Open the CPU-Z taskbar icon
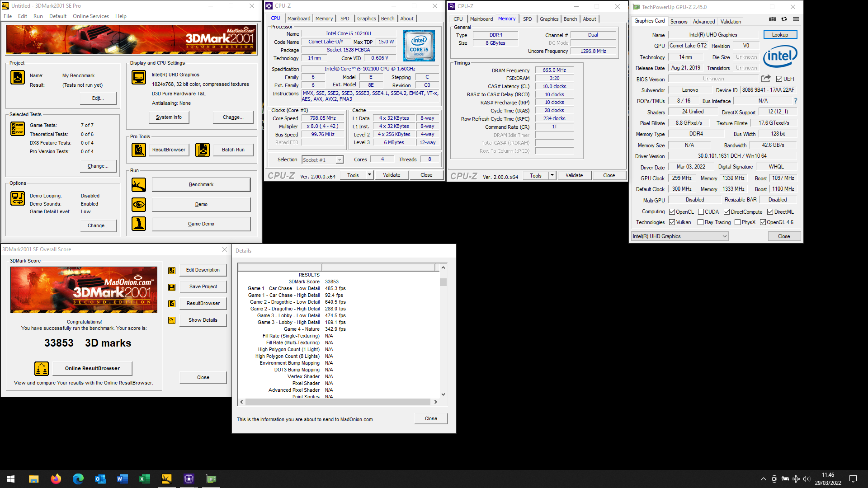 pyautogui.click(x=189, y=479)
